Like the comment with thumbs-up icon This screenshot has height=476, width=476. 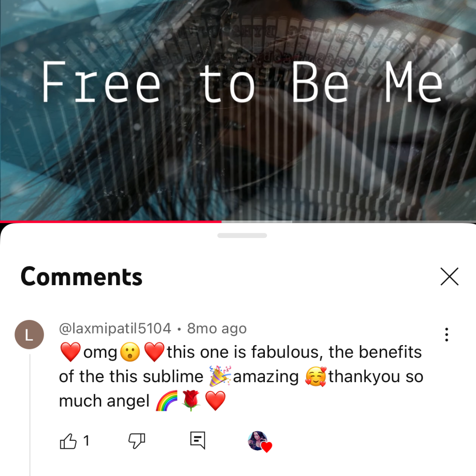point(68,441)
